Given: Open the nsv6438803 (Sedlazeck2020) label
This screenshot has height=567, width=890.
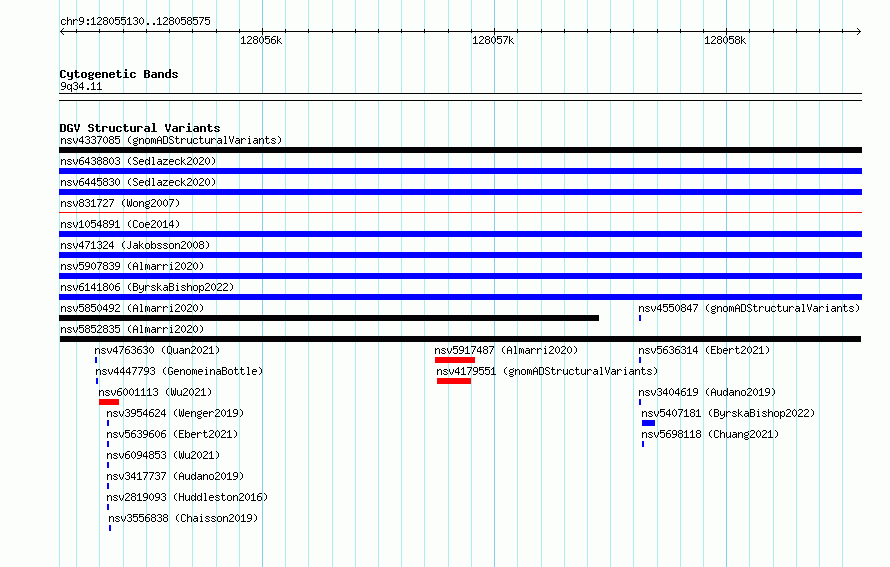Looking at the screenshot, I should (x=138, y=161).
